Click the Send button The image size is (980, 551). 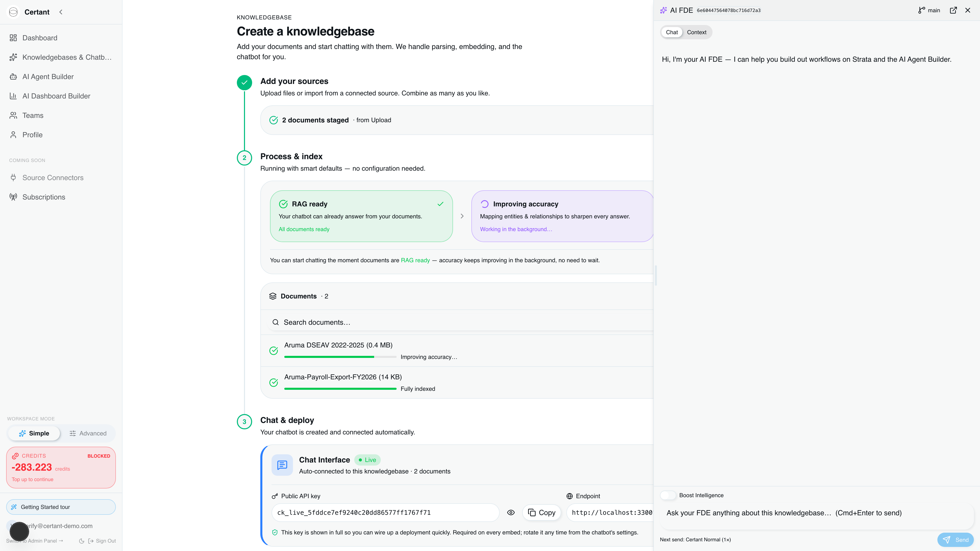(955, 540)
